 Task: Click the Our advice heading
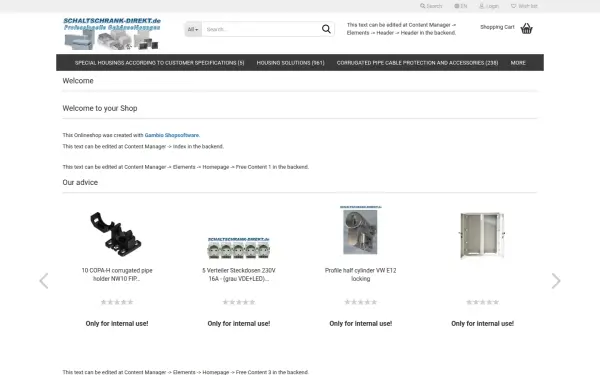pos(80,183)
